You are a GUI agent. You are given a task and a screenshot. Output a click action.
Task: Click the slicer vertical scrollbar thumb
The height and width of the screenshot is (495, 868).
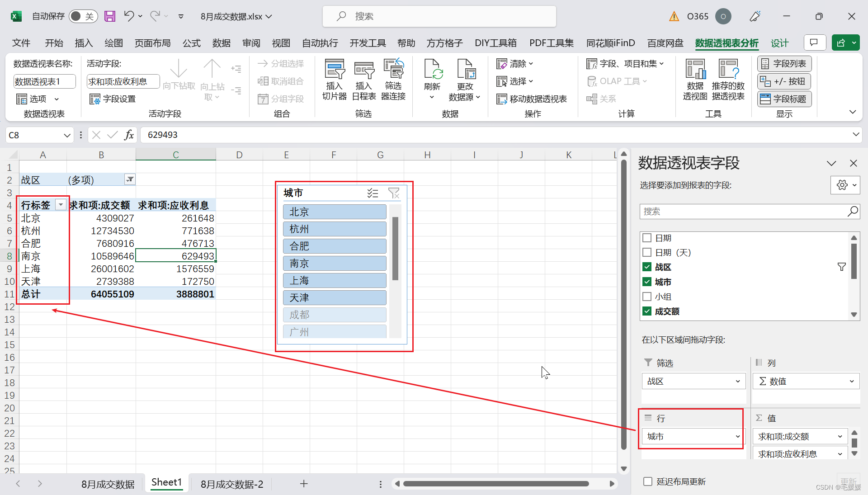395,249
